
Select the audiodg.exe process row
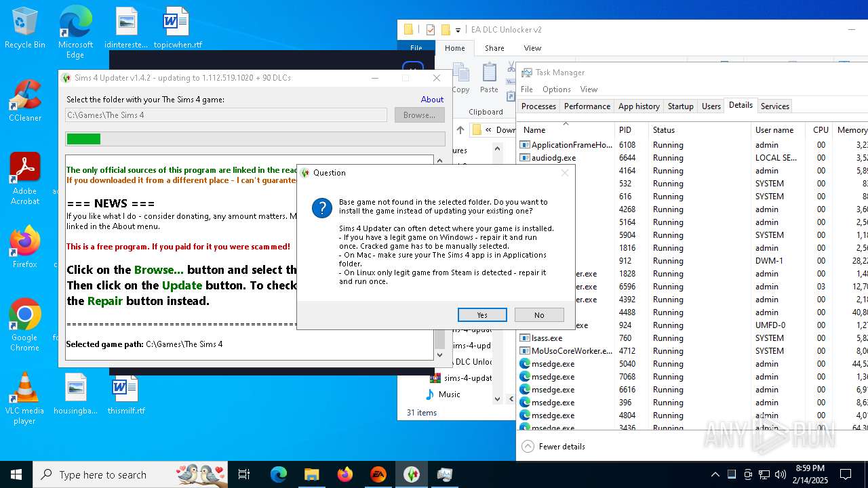[x=693, y=158]
